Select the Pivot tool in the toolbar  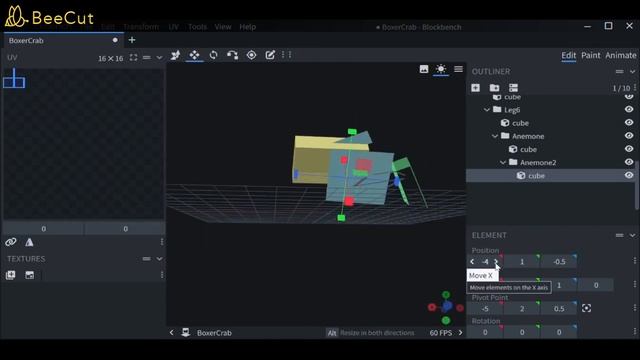233,55
